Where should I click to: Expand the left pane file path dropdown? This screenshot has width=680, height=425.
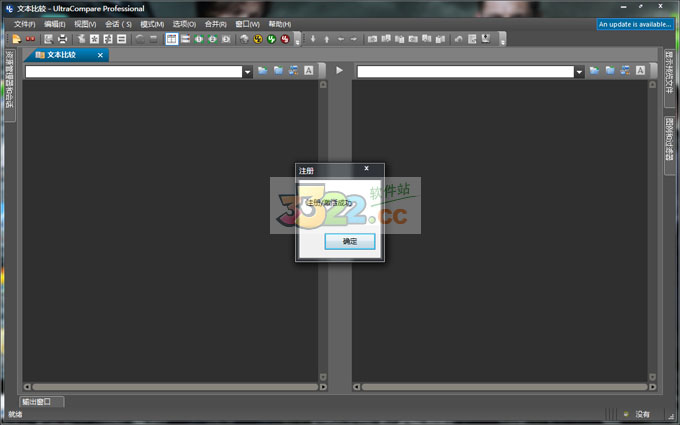(247, 72)
